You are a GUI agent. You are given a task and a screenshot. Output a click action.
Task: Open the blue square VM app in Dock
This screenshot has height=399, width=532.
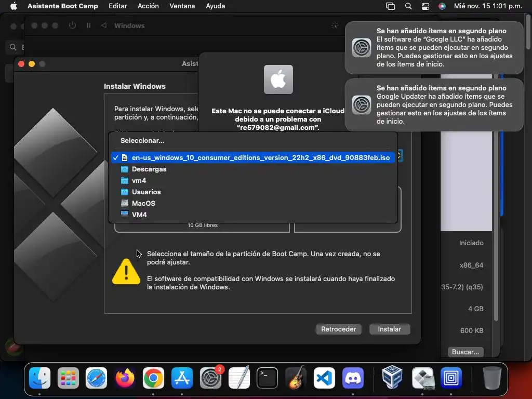point(451,378)
